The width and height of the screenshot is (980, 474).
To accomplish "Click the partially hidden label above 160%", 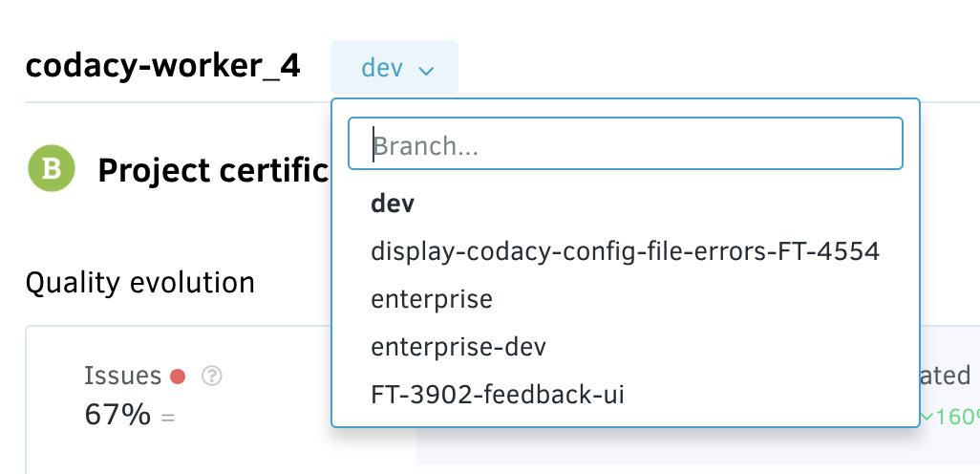I will point(949,376).
